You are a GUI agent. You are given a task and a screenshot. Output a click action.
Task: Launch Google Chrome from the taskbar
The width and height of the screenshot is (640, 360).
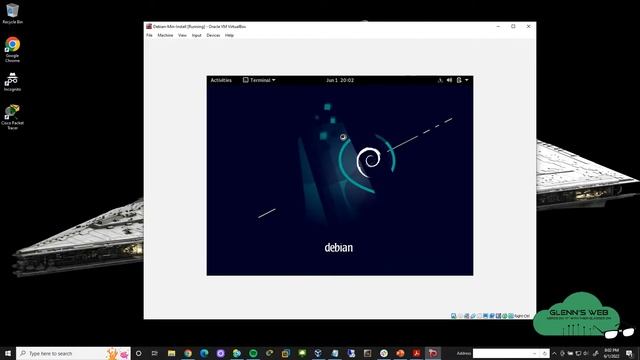(188, 353)
